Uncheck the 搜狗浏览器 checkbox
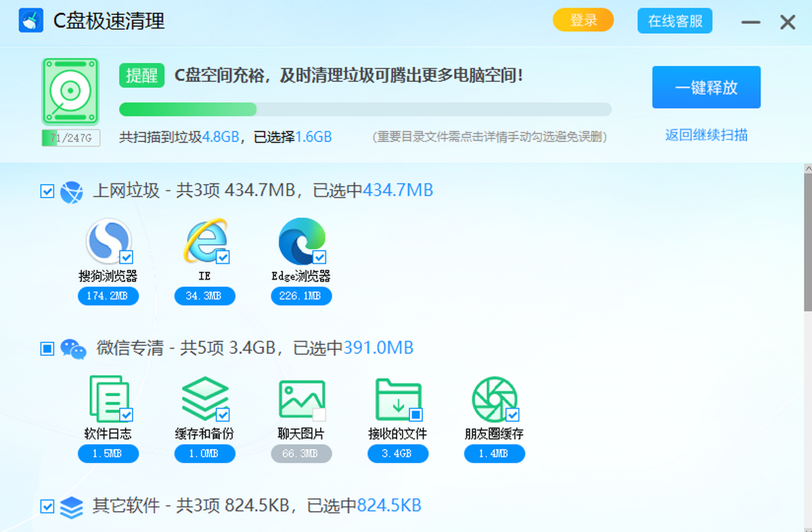The image size is (812, 532). pyautogui.click(x=126, y=257)
